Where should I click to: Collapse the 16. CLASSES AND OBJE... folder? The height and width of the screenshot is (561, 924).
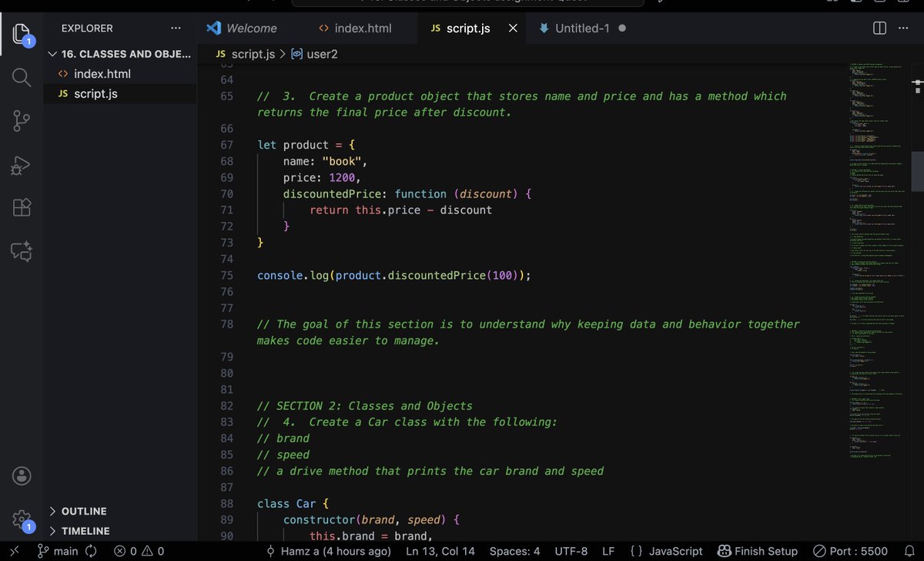click(119, 54)
